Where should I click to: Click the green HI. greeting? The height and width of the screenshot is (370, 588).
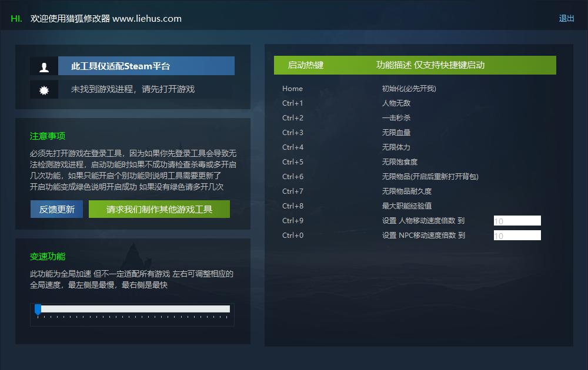(16, 19)
